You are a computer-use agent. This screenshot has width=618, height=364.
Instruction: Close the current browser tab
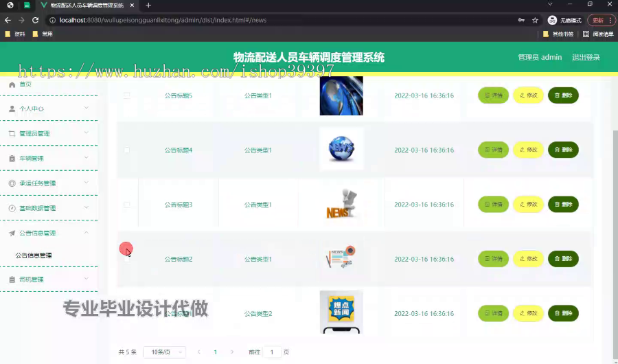(x=132, y=5)
